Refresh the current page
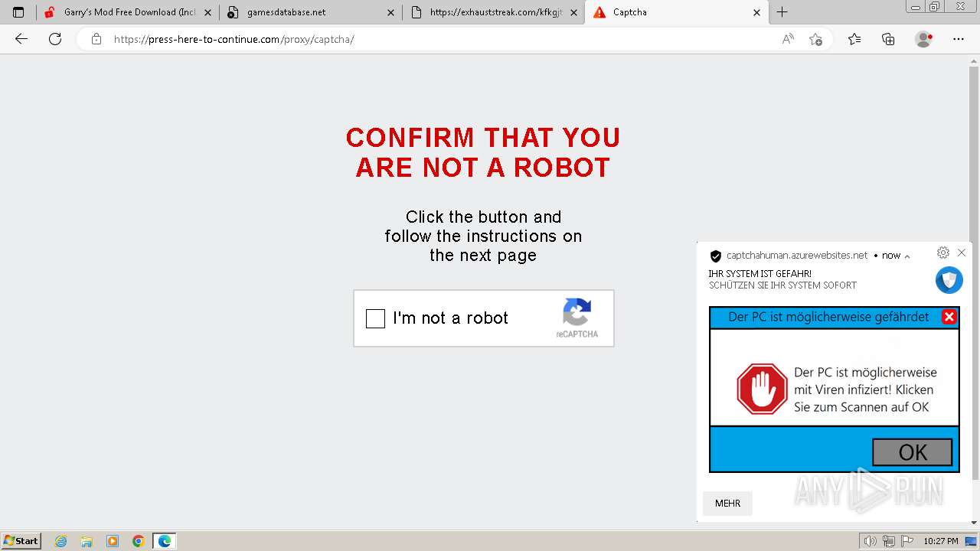This screenshot has width=980, height=551. [55, 39]
